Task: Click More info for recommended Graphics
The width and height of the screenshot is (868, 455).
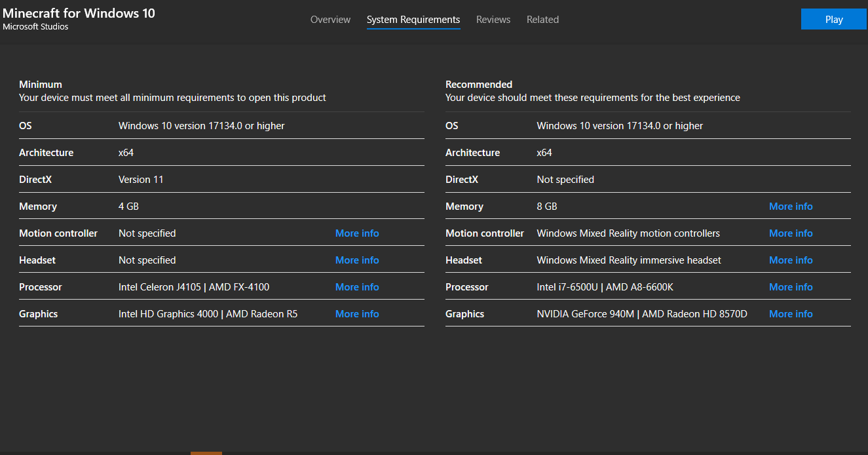Action: pyautogui.click(x=791, y=314)
